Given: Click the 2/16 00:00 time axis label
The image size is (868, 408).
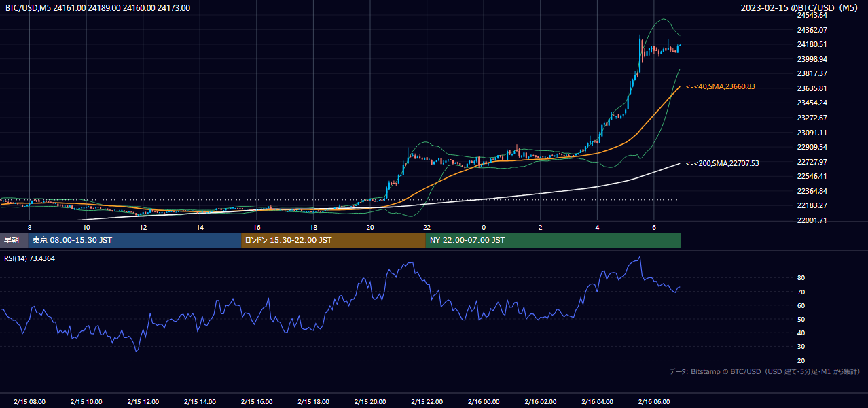Looking at the screenshot, I should [483, 402].
